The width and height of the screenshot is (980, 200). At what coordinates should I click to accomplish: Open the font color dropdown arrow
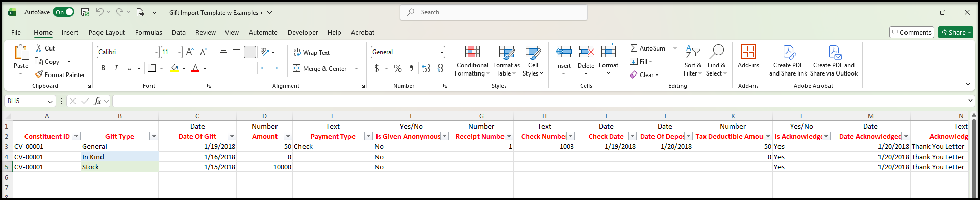(x=205, y=68)
